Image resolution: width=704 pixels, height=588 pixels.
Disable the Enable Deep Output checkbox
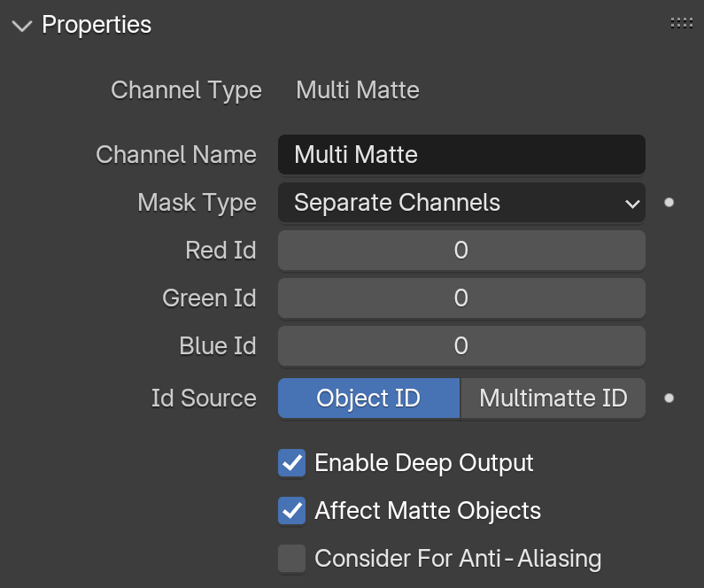coord(292,463)
